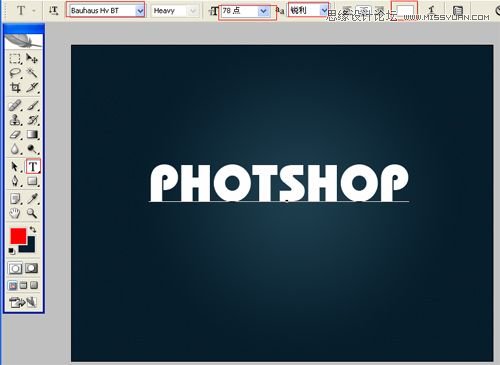Image resolution: width=500 pixels, height=365 pixels.
Task: Select the Healing Brush tool
Action: coord(15,106)
